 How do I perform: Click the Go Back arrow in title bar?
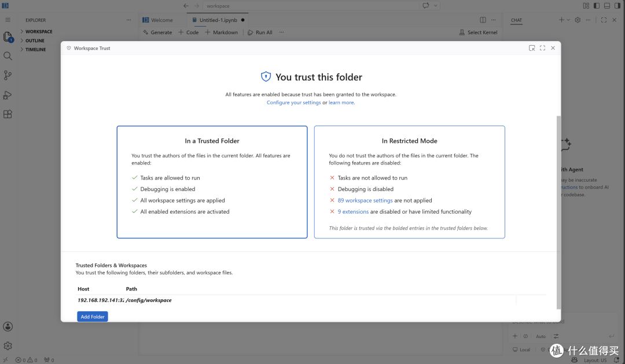point(186,6)
